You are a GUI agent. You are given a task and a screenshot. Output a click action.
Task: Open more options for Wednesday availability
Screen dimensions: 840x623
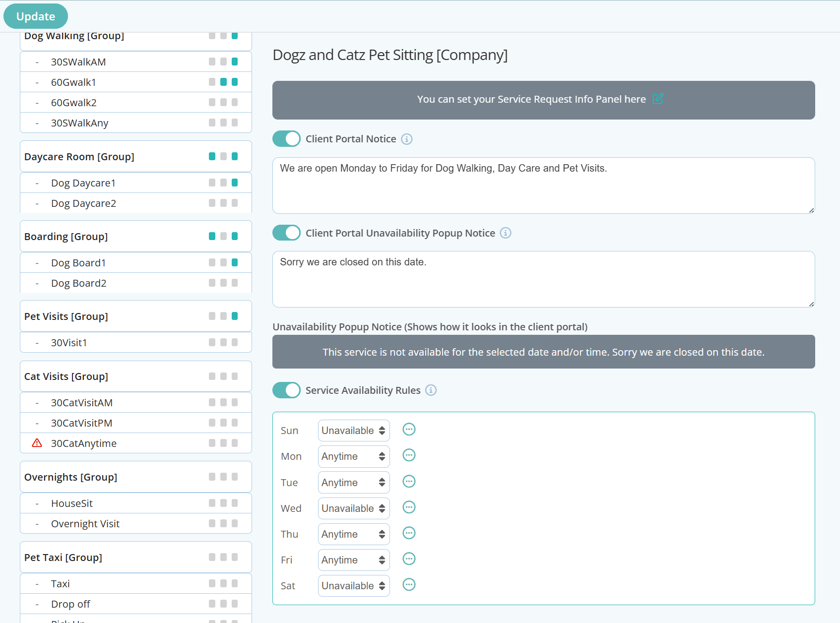409,507
